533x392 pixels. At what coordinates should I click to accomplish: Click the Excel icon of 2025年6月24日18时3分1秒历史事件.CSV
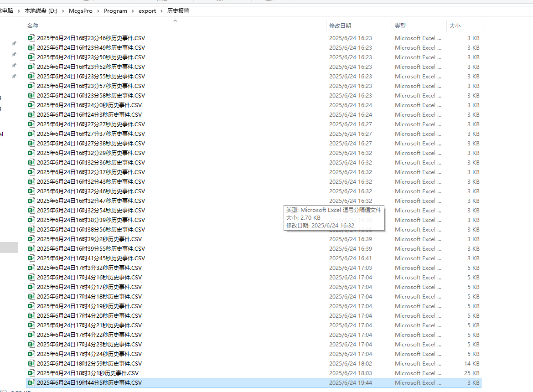coord(31,373)
